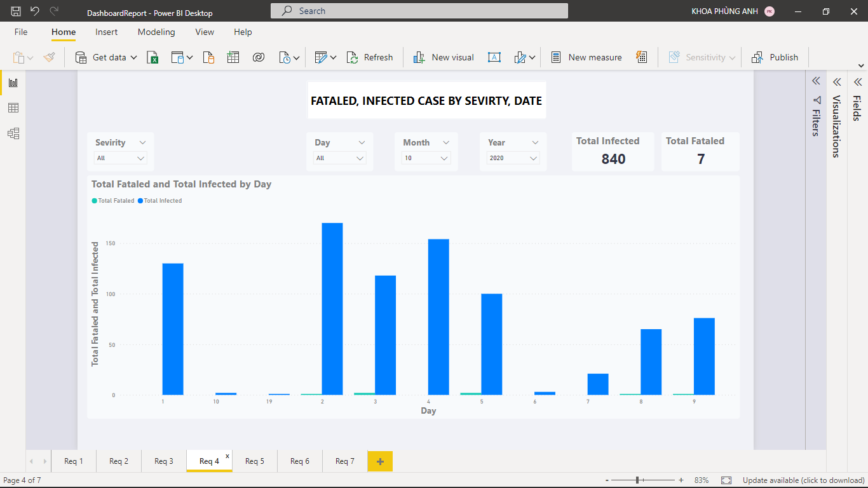
Task: Click New visual in the ribbon
Action: [x=443, y=57]
